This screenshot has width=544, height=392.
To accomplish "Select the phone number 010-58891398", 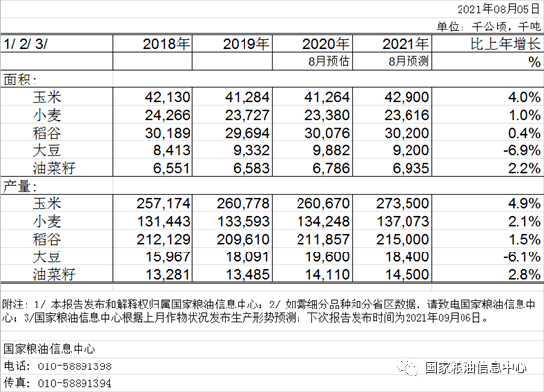I will tap(75, 366).
